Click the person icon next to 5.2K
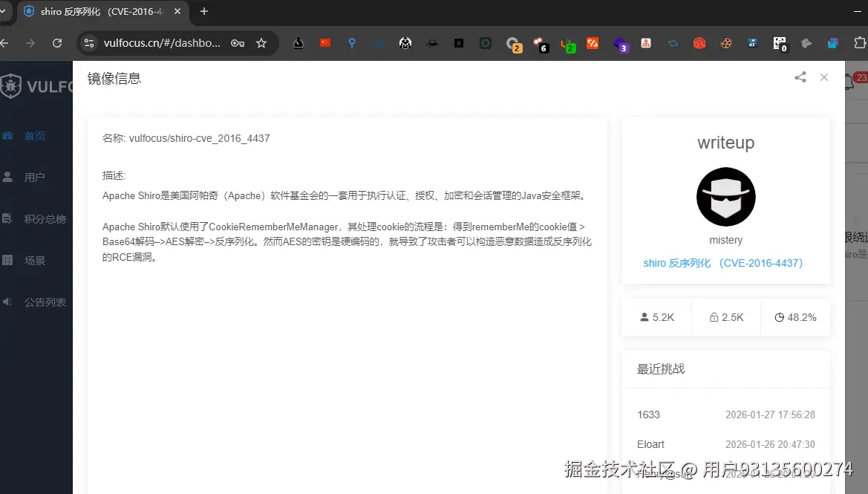868x494 pixels. pyautogui.click(x=645, y=316)
